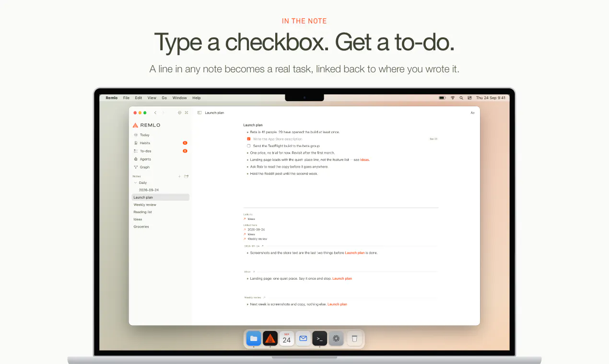Follow Launch plan link in Next week backlink

337,304
